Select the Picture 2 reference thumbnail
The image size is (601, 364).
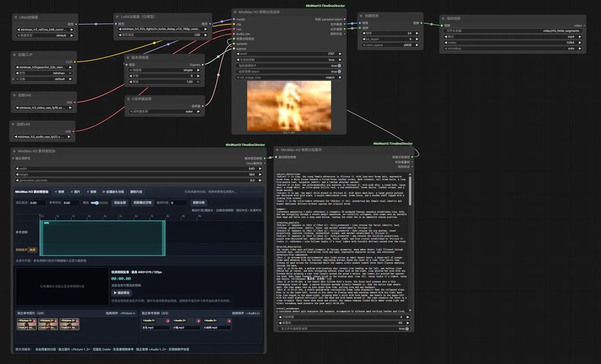48,325
